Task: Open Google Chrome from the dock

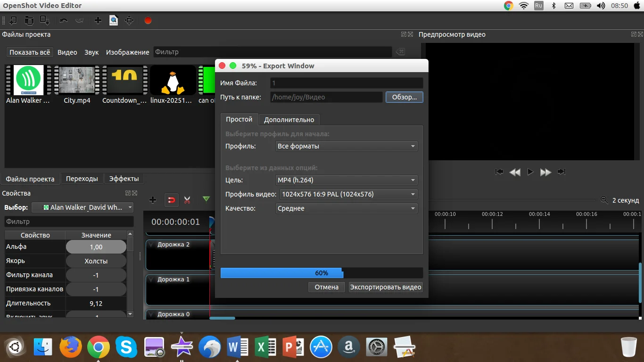Action: point(99,348)
